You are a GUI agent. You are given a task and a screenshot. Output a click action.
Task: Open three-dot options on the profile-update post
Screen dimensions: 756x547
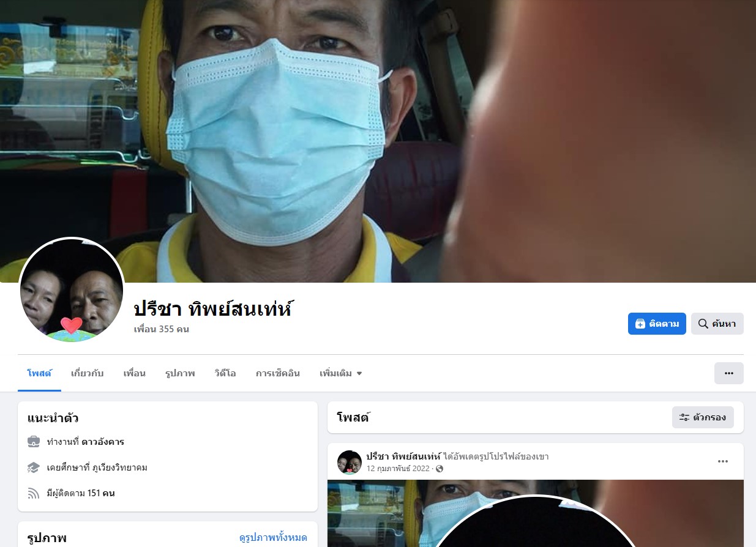click(x=723, y=461)
